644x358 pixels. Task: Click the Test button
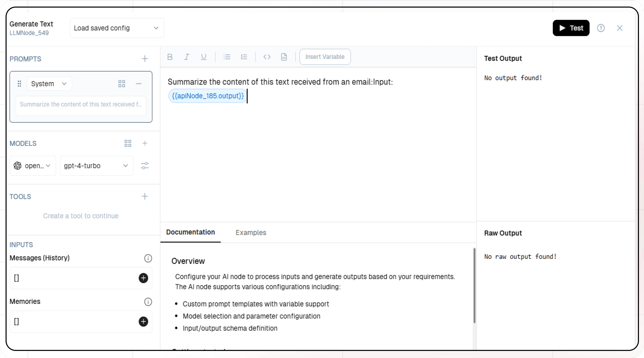tap(571, 28)
